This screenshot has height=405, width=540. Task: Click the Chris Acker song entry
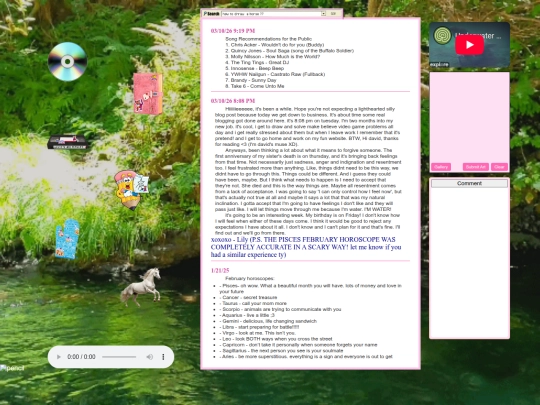[274, 45]
